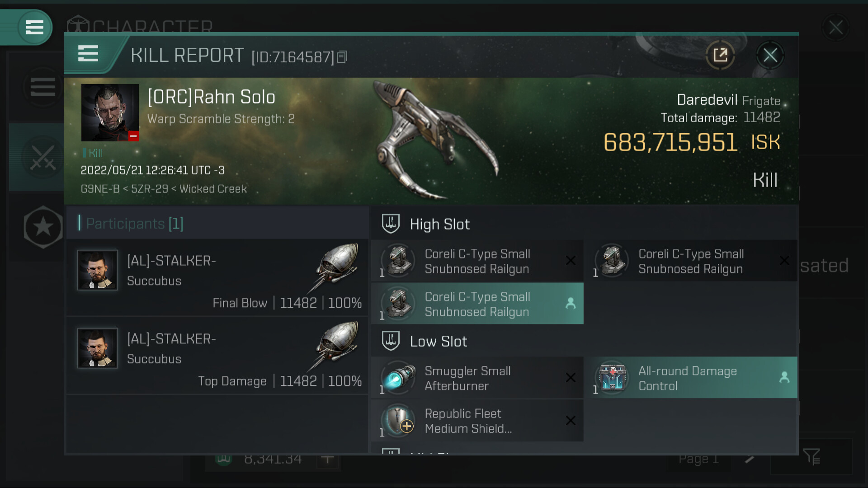Open the main hamburger menu at top left

tap(34, 28)
